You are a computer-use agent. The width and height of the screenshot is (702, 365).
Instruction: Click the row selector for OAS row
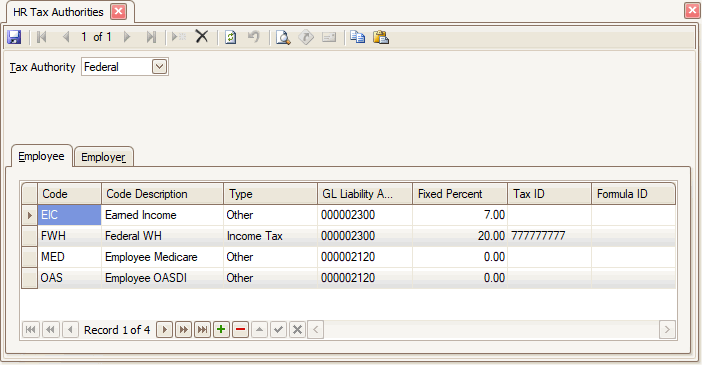pyautogui.click(x=30, y=278)
